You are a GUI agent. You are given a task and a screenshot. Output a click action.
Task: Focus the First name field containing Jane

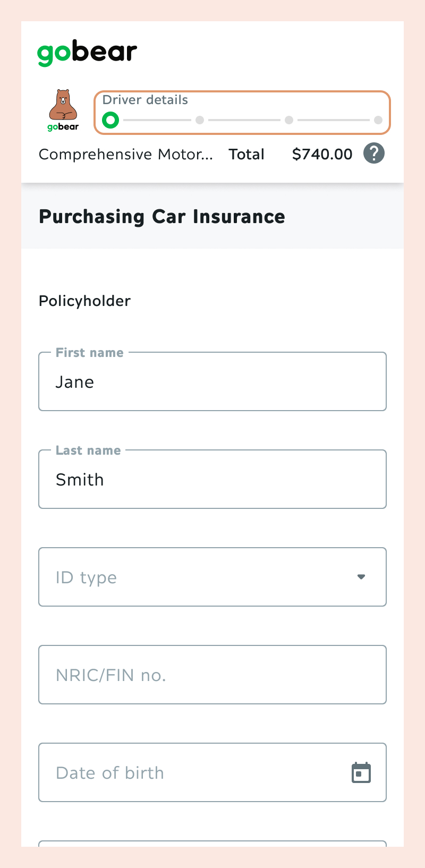[x=212, y=381]
